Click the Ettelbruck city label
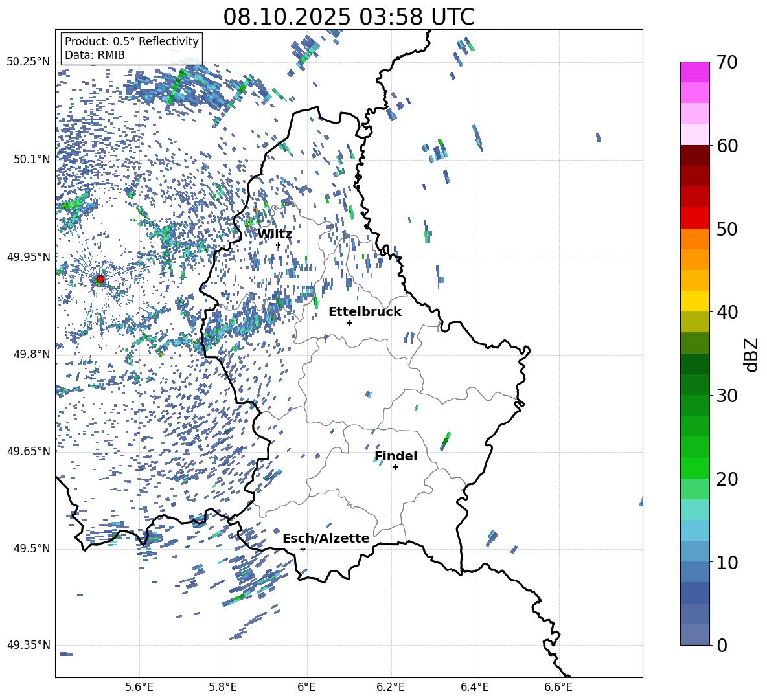767x700 pixels. point(365,311)
